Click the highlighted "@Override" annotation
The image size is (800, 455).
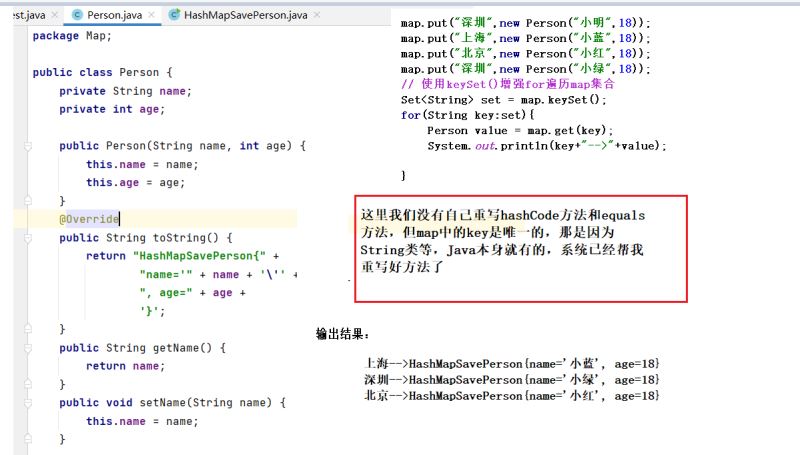(89, 219)
